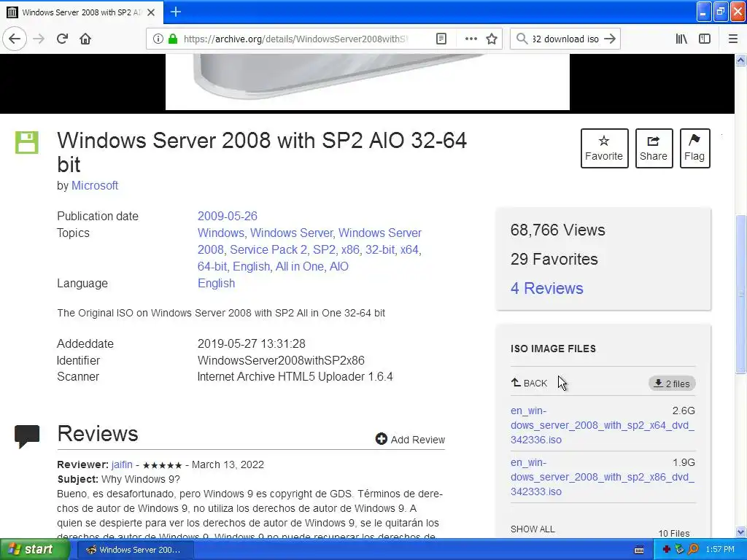Click the archive.org tab favicon

(x=12, y=12)
